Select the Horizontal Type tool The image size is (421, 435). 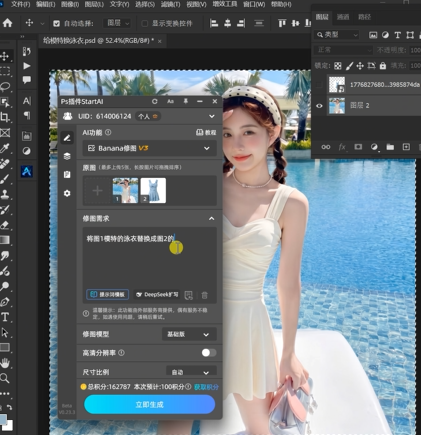tap(5, 317)
